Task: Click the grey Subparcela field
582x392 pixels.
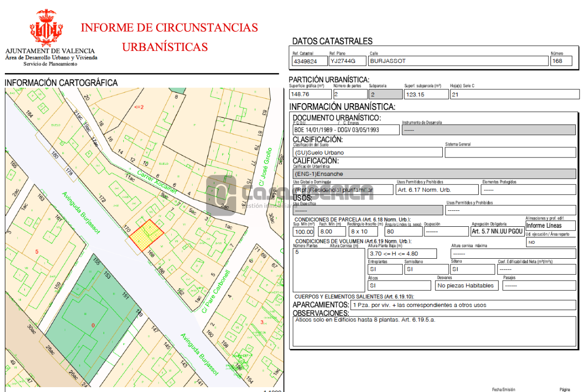Action: tap(386, 94)
